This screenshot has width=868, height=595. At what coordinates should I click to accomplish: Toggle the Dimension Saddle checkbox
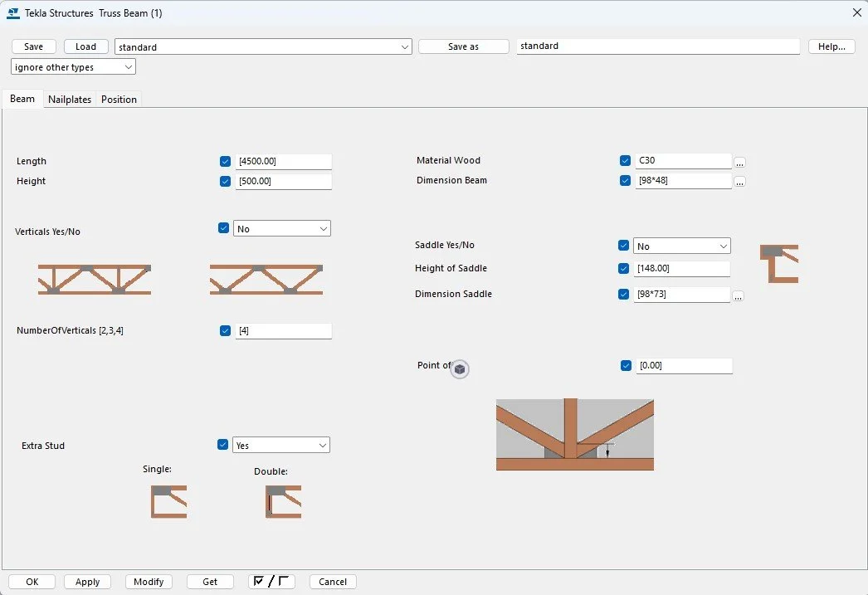tap(624, 294)
